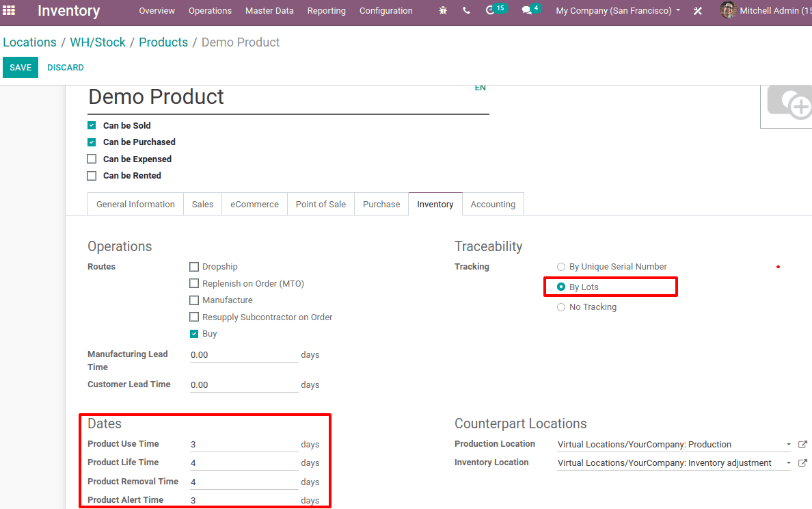Open Inventory Location dropdown arrow
The width and height of the screenshot is (812, 509).
(789, 463)
